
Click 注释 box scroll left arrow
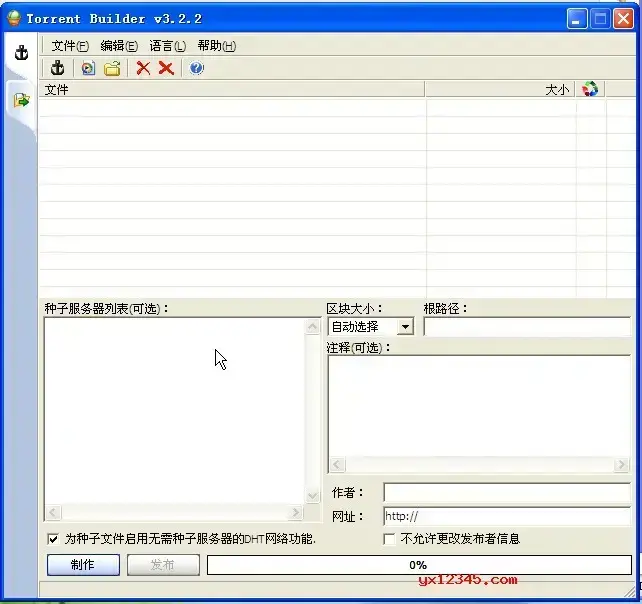coord(337,465)
